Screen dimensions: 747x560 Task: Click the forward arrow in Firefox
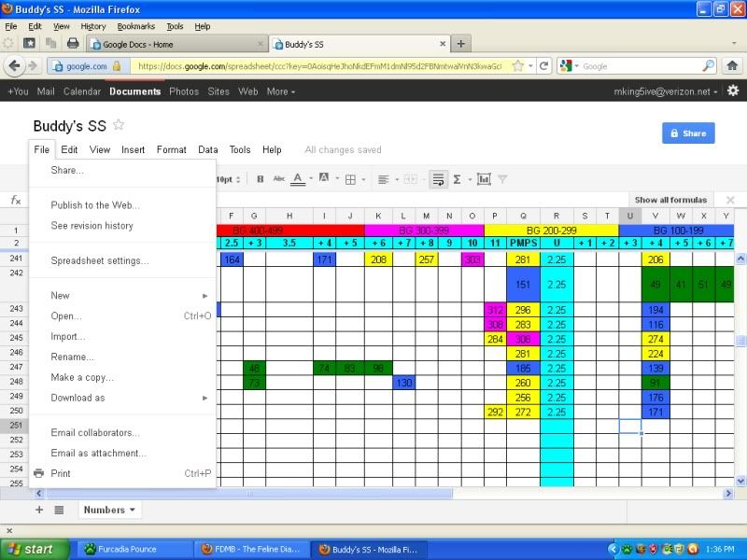[x=33, y=65]
